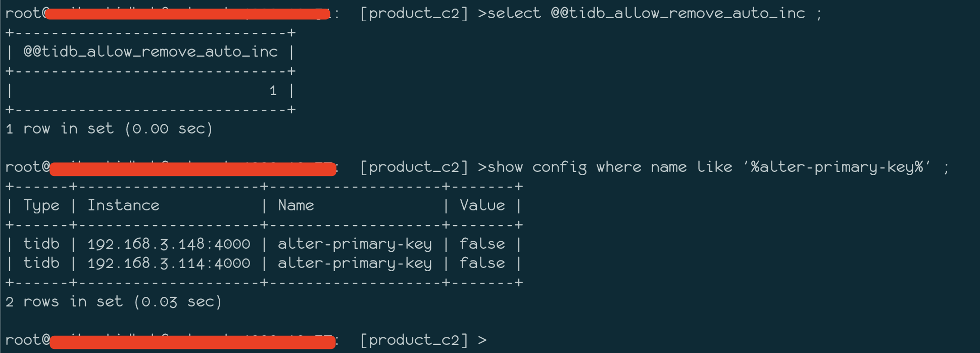Click the @@tidb_allow_remove_auto_inc column header
980x353 pixels.
[151, 52]
